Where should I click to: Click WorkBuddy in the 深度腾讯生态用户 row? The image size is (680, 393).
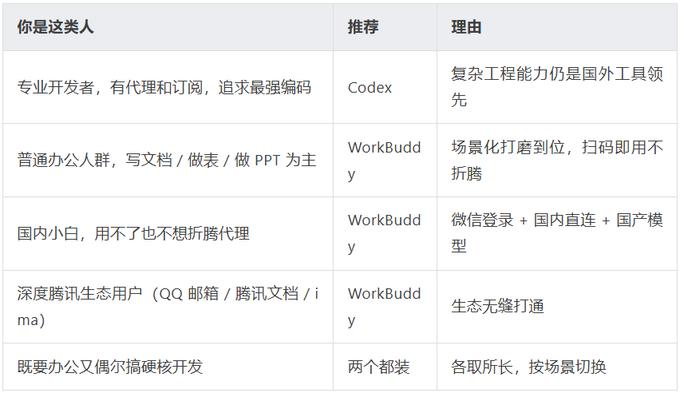(385, 307)
